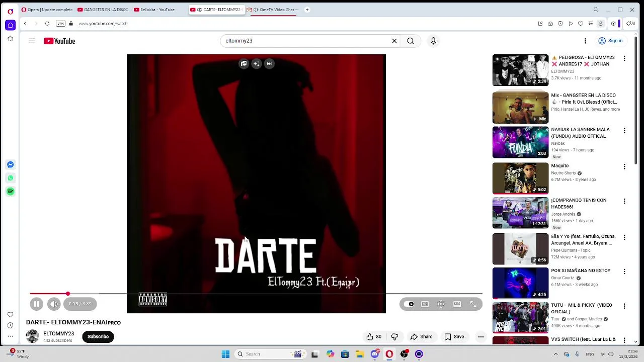644x362 pixels.
Task: Mute the video volume
Action: tap(54, 304)
